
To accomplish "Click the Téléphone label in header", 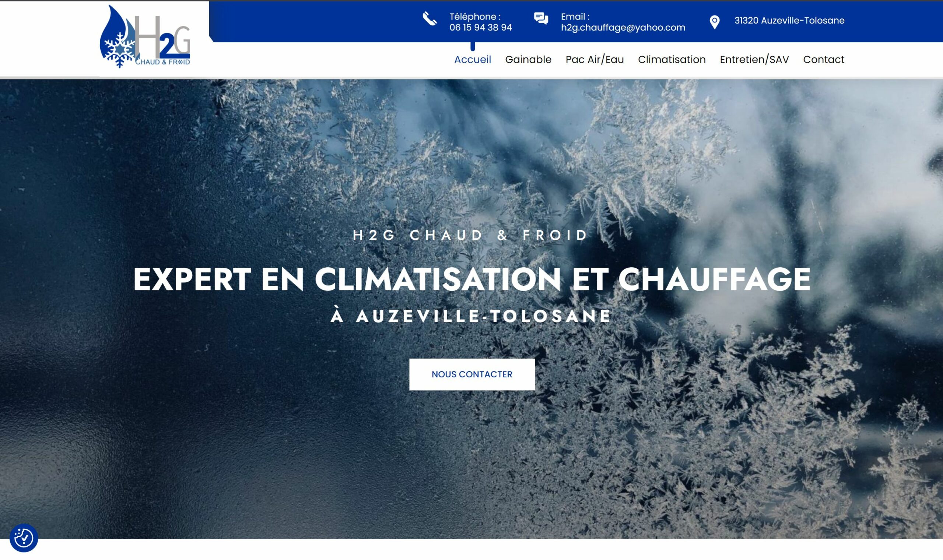I will [475, 17].
